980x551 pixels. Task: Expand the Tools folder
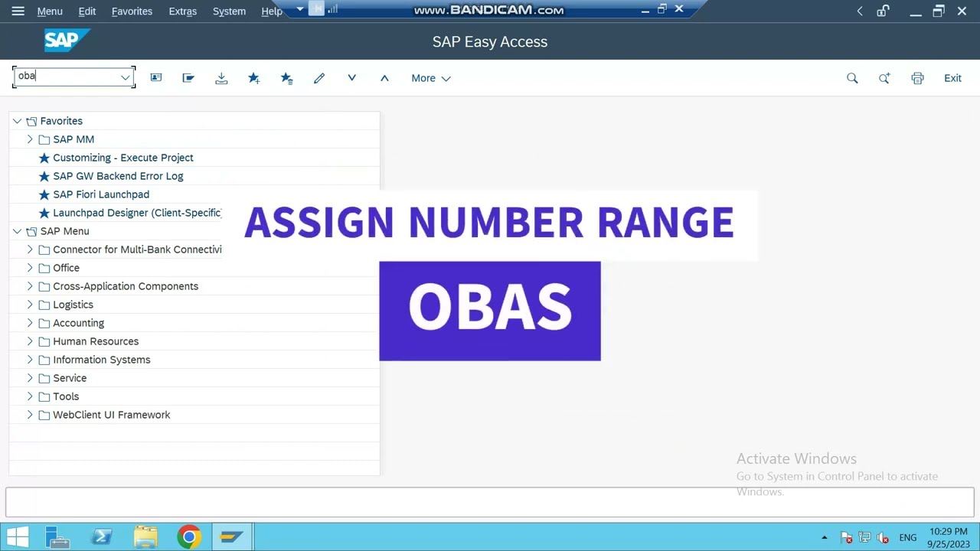(x=30, y=396)
